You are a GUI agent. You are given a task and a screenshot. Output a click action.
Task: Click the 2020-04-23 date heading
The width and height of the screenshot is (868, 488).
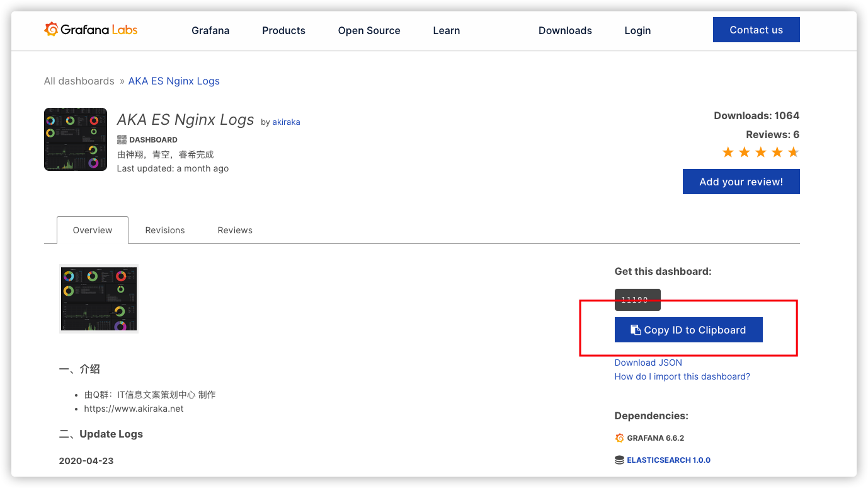[x=86, y=460]
